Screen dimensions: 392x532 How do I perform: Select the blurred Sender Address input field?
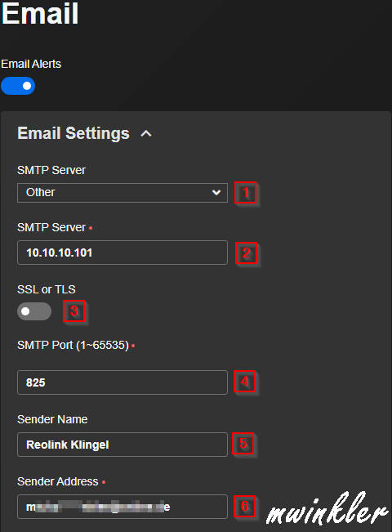coord(122,507)
